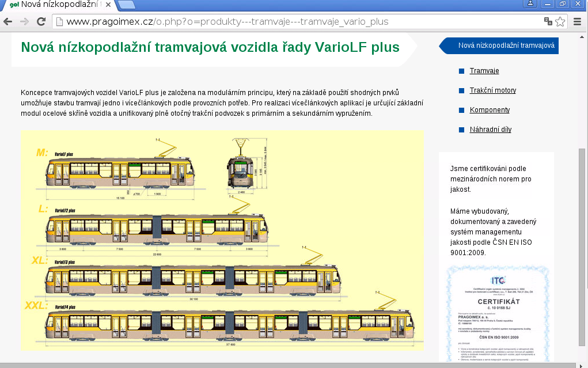Click the blue bullet beside Komponenty

pyautogui.click(x=462, y=110)
